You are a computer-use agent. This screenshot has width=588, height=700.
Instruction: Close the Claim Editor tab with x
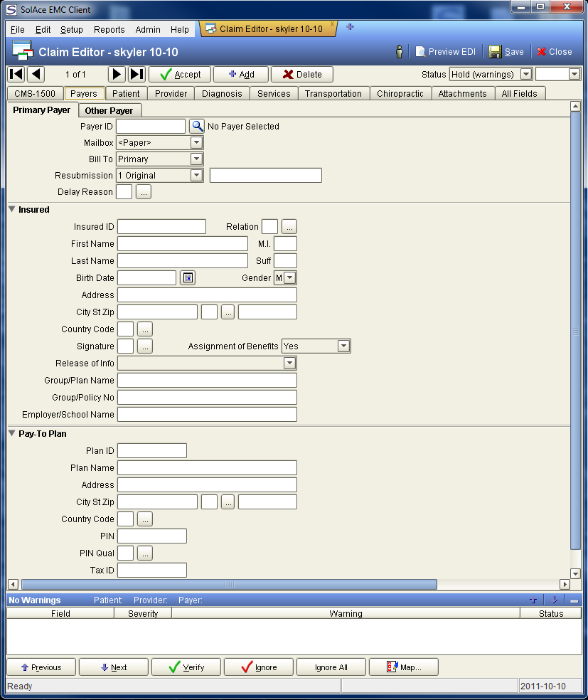(332, 23)
